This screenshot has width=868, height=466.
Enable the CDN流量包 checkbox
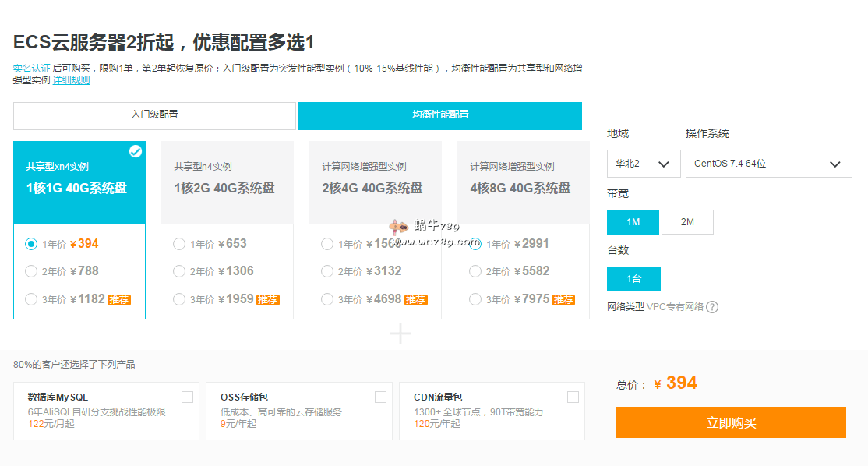[x=573, y=397]
